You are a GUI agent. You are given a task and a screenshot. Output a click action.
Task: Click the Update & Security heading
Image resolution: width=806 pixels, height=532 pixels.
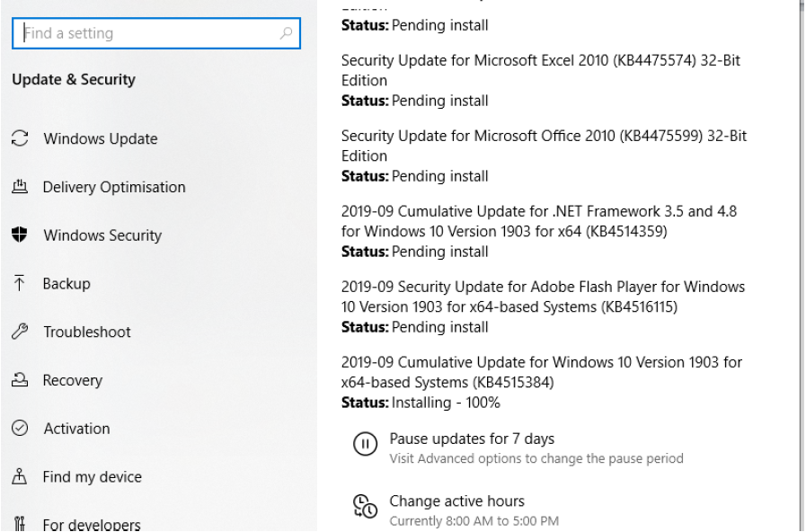point(74,79)
